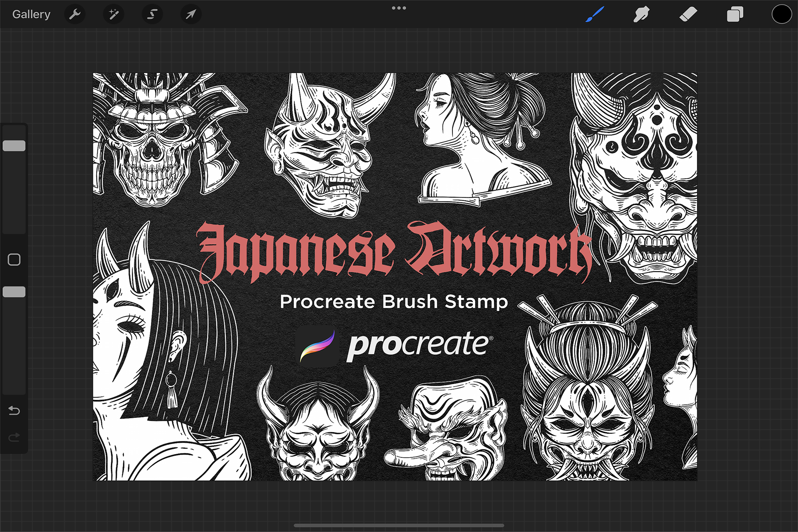
Task: Open the Actions wrench menu
Action: pyautogui.click(x=75, y=14)
